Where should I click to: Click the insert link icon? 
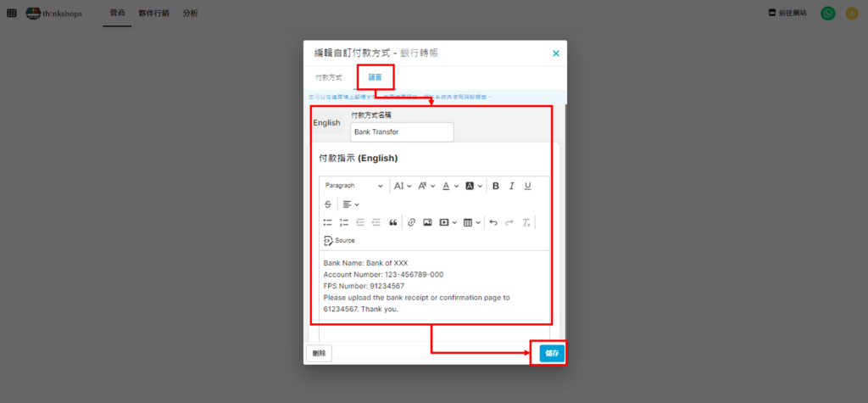(x=412, y=222)
